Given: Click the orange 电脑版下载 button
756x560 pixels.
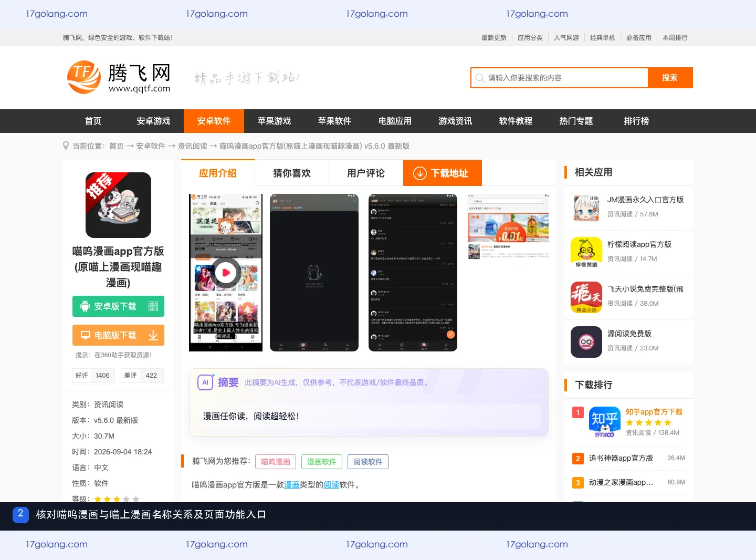Looking at the screenshot, I should pos(118,335).
